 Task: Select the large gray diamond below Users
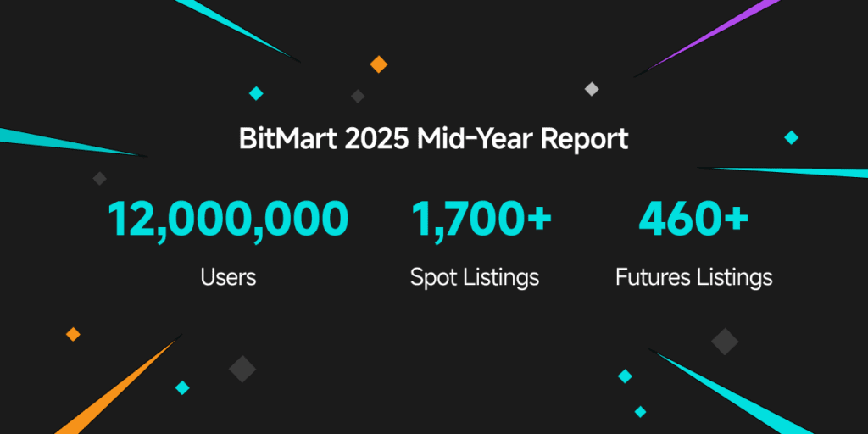click(x=242, y=369)
